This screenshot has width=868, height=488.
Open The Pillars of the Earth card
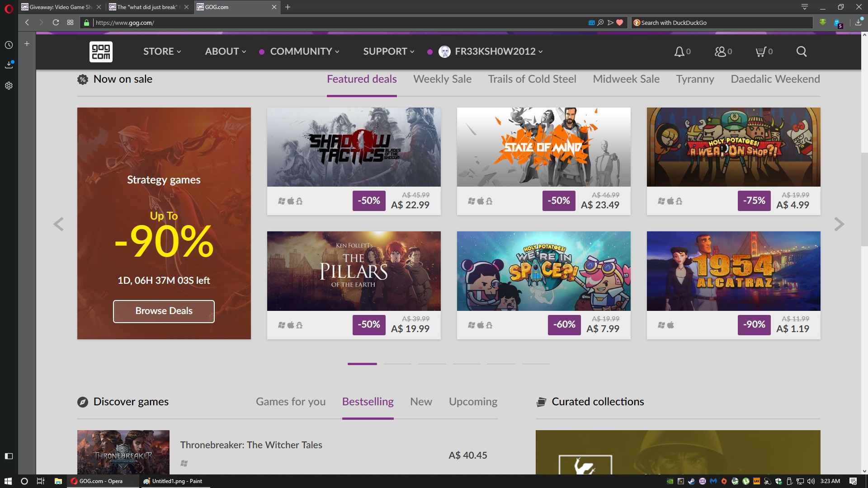pos(354,285)
